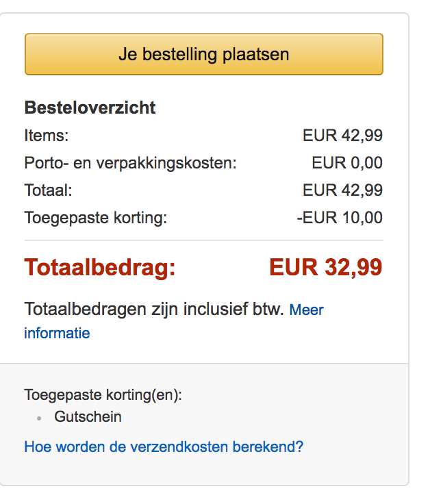Click the Besteloverzicht heading

pos(90,108)
